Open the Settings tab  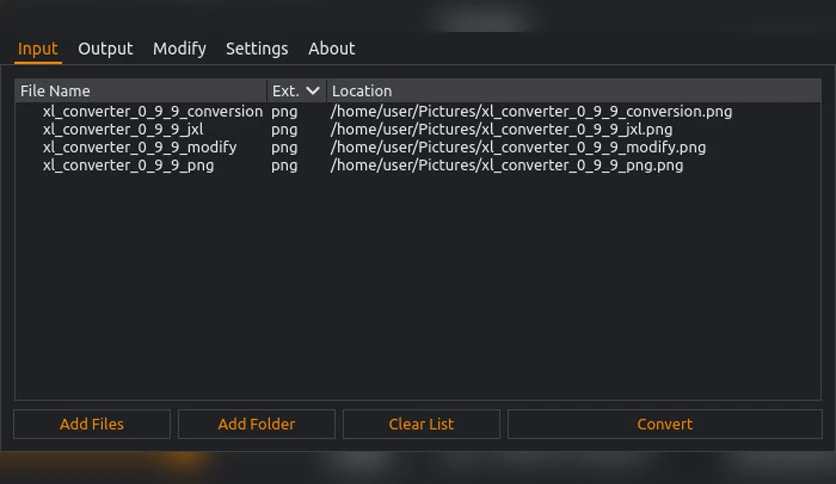(257, 49)
